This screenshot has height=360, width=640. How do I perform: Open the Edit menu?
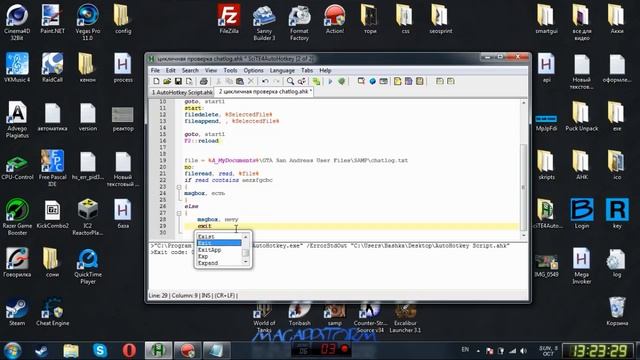[170, 71]
